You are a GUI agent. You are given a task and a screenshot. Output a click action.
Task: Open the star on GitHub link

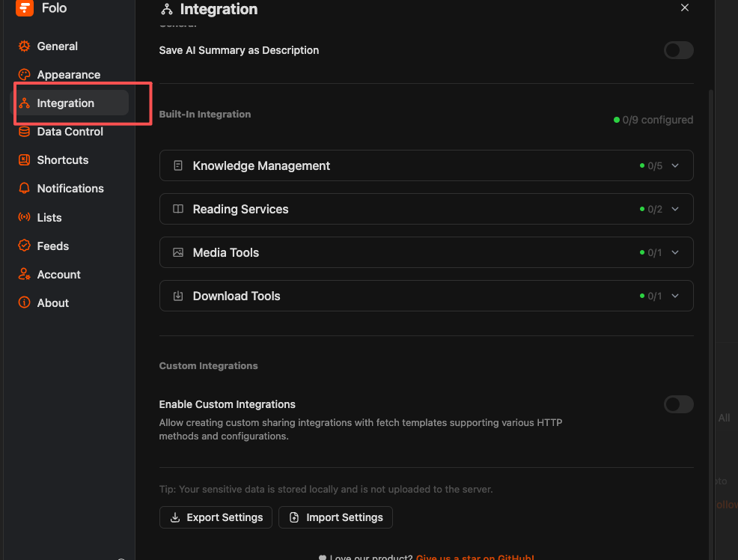click(x=475, y=558)
